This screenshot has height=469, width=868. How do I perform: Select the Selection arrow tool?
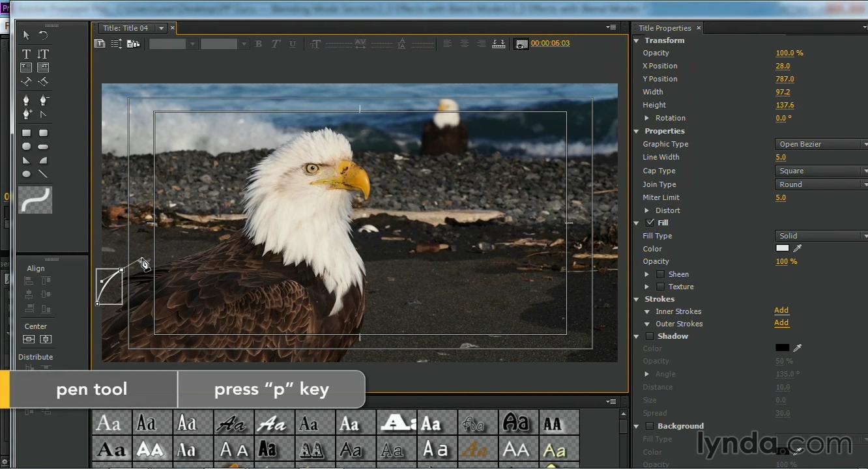click(x=26, y=35)
